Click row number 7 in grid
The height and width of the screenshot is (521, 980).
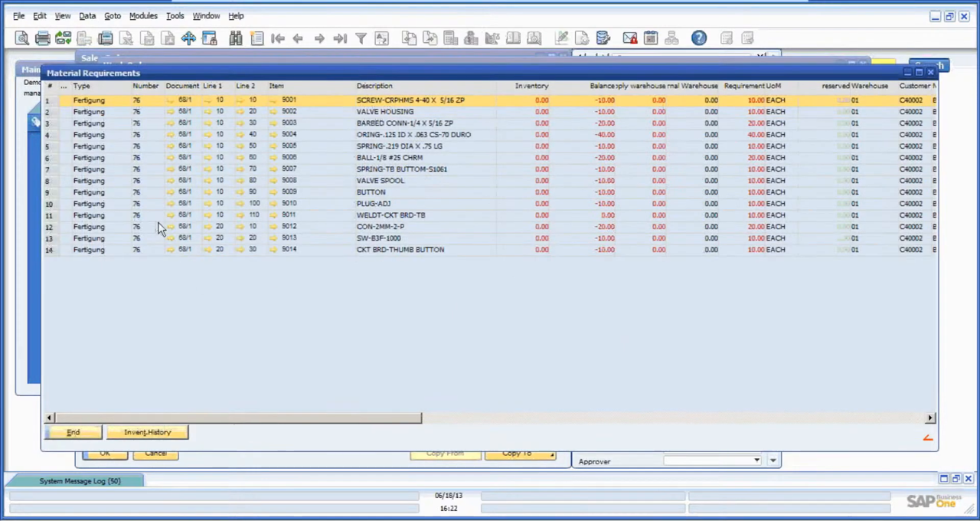[47, 169]
